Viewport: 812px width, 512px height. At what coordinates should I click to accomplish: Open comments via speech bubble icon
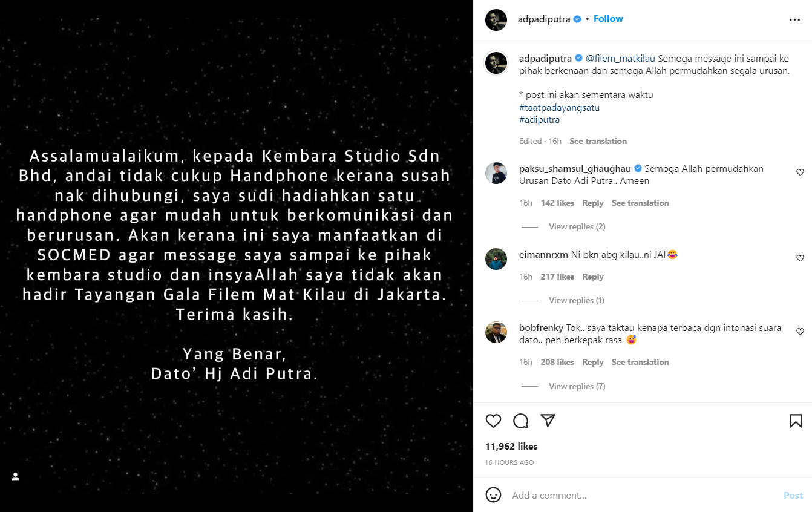click(521, 421)
